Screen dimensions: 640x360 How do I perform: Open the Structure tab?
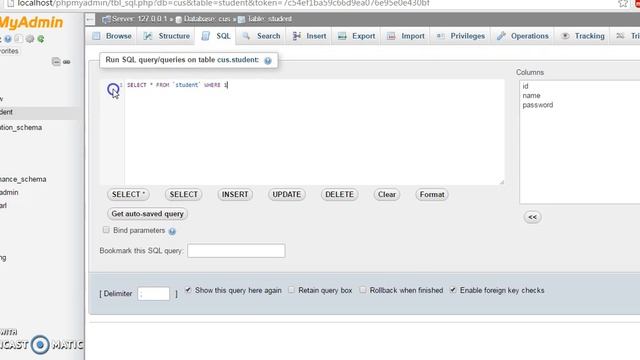[x=167, y=36]
